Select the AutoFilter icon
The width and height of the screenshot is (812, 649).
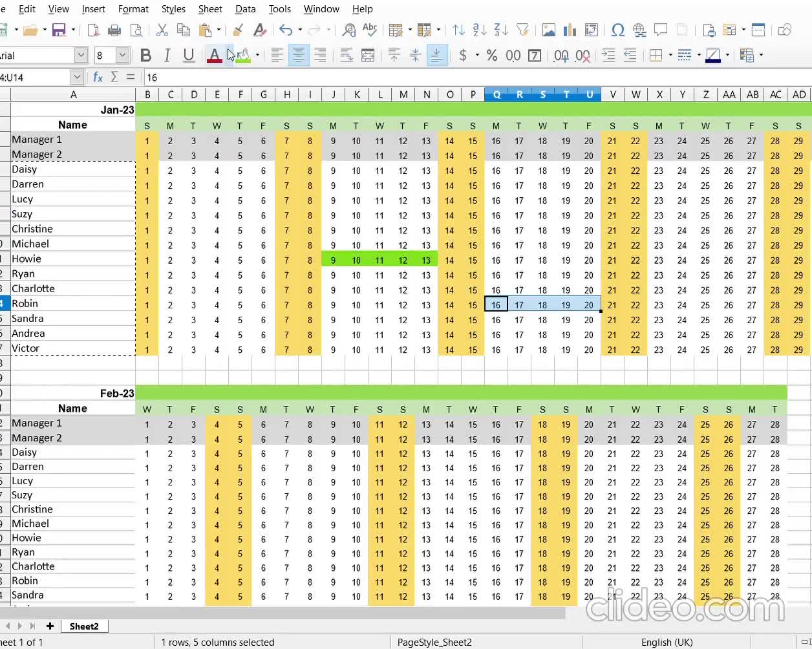tap(522, 30)
